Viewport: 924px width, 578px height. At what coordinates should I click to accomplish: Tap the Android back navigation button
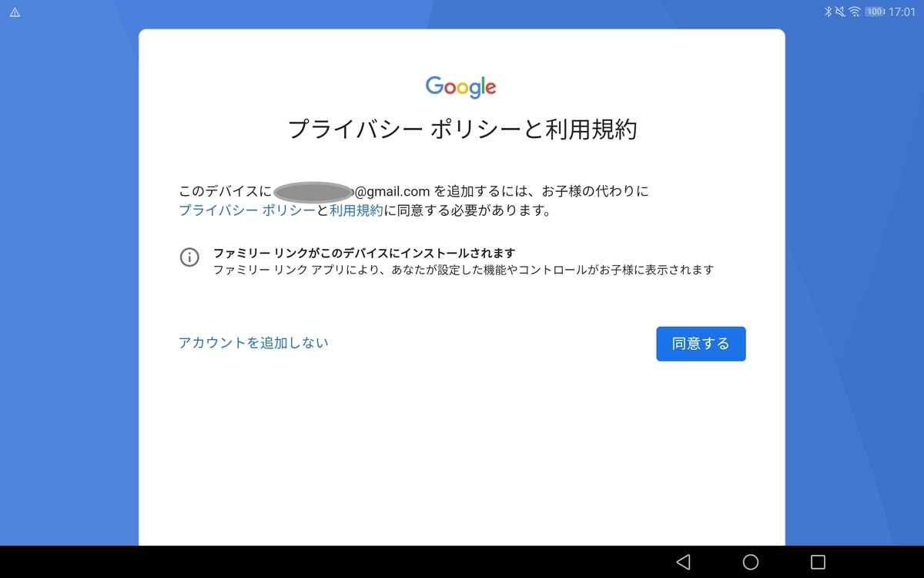(683, 562)
